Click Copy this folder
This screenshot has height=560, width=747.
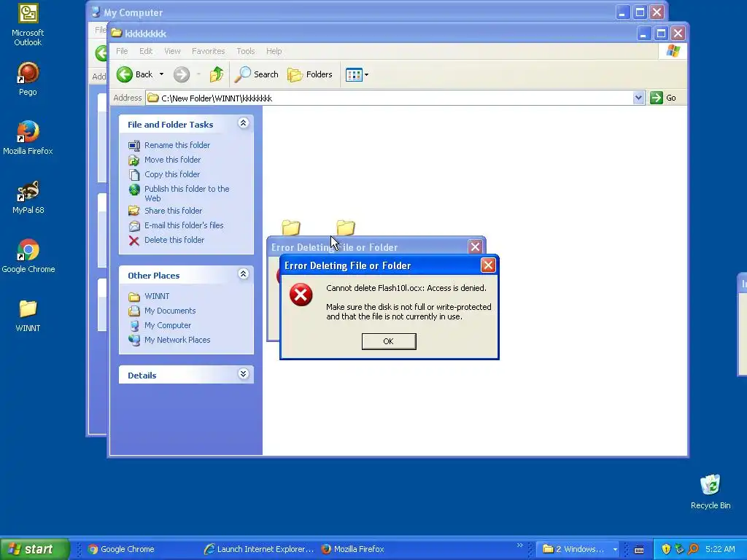tap(172, 174)
